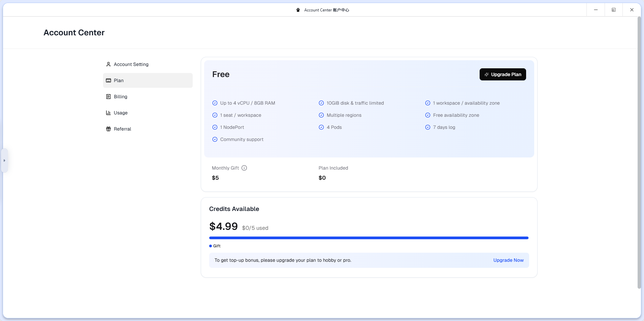
Task: Click the Usage bar chart icon
Action: click(x=108, y=113)
